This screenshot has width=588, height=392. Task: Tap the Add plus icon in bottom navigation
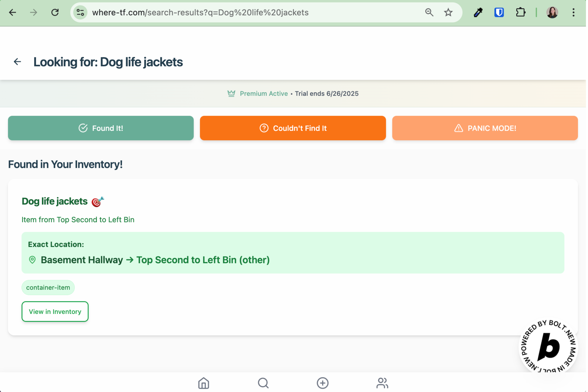click(323, 383)
